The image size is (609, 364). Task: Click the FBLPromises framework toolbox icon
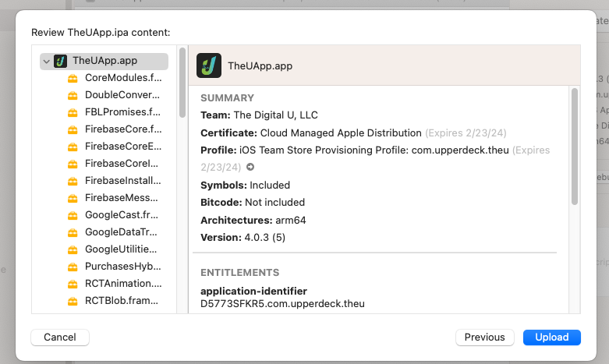coord(73,112)
